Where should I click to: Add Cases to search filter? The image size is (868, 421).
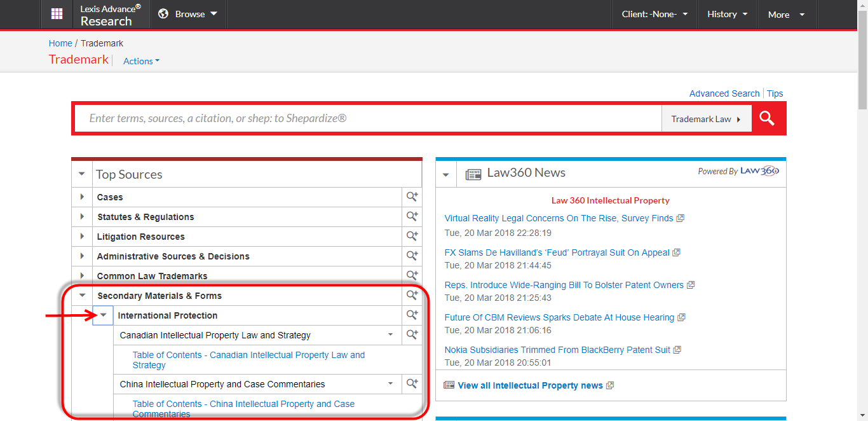click(412, 197)
